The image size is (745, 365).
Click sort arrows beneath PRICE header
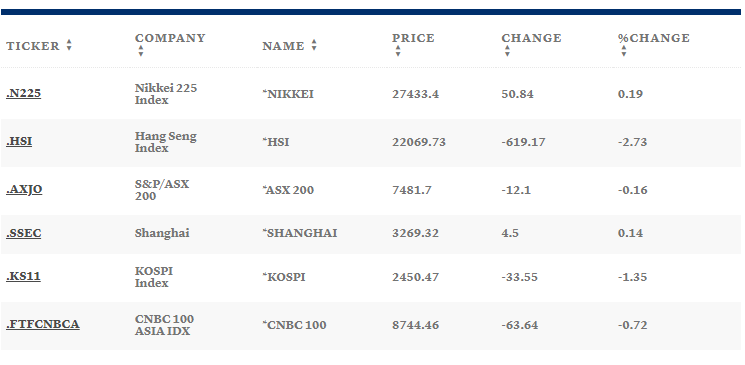coord(398,51)
